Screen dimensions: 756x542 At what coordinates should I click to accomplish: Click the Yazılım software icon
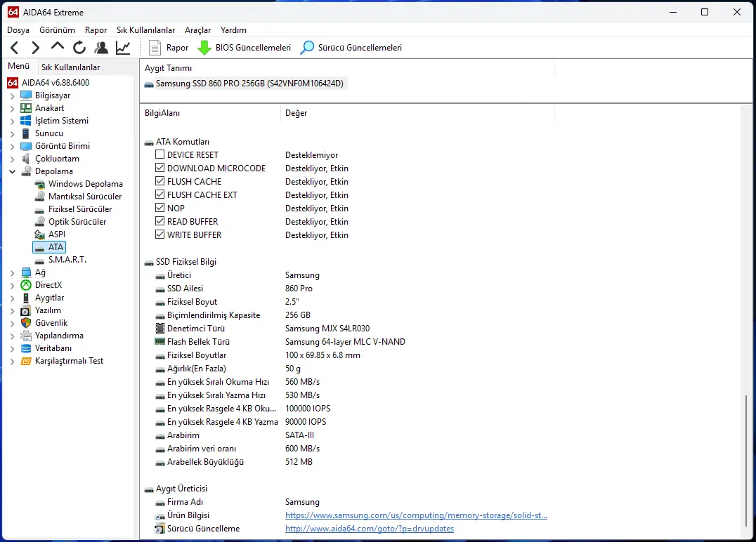point(26,310)
